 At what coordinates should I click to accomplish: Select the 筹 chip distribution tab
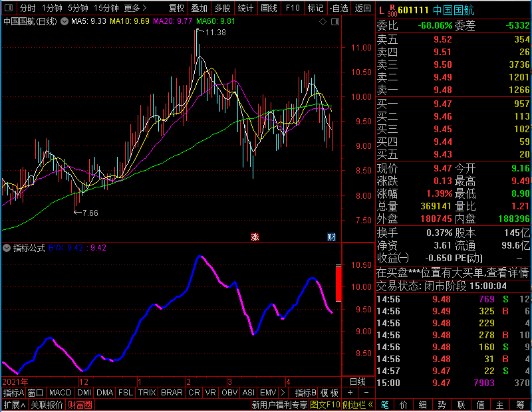pos(520,405)
